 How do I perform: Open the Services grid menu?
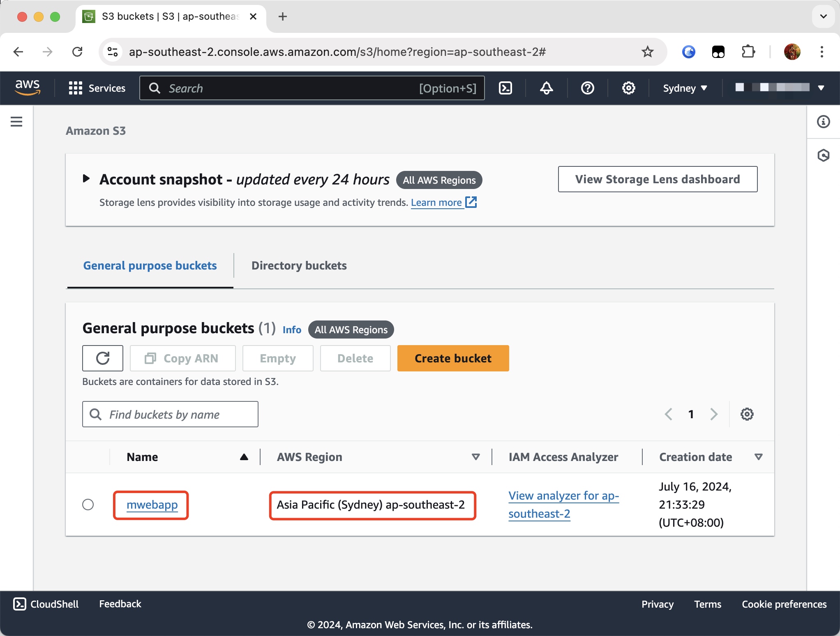97,88
